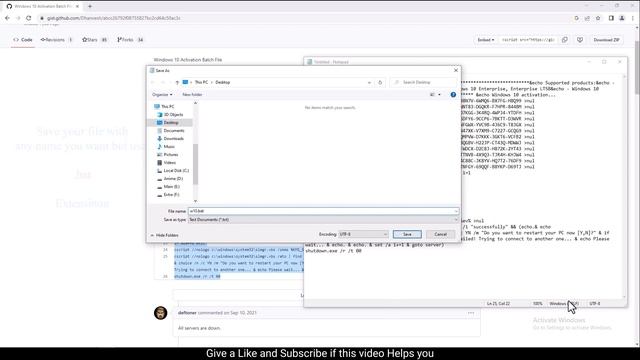The height and width of the screenshot is (360, 640).
Task: Click the browser address bar URL
Action: 113,18
